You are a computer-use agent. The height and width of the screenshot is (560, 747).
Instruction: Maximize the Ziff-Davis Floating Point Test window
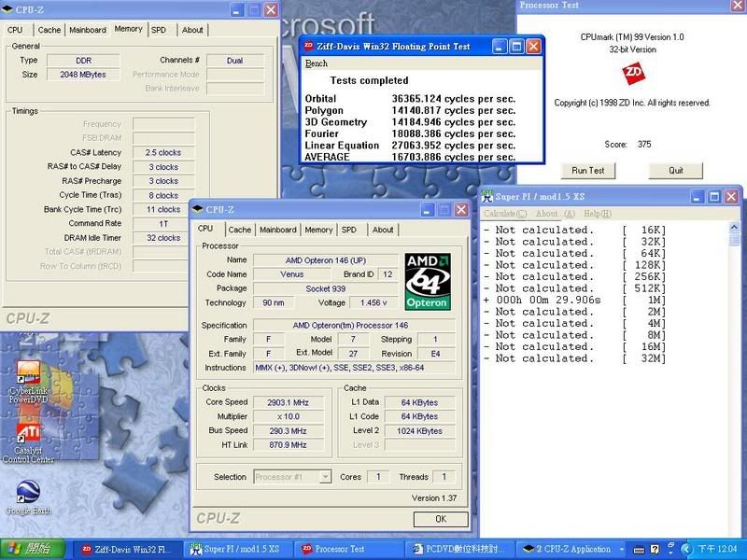click(516, 46)
